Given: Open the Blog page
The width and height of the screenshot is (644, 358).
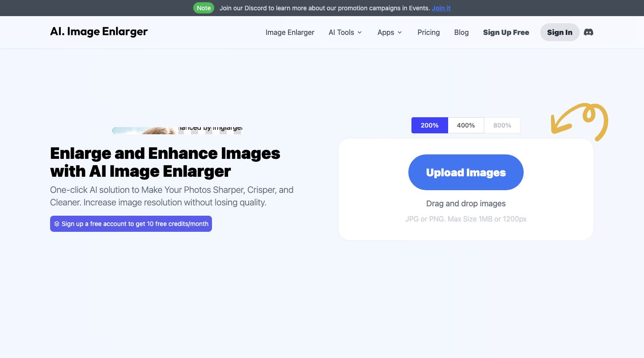Looking at the screenshot, I should (461, 32).
